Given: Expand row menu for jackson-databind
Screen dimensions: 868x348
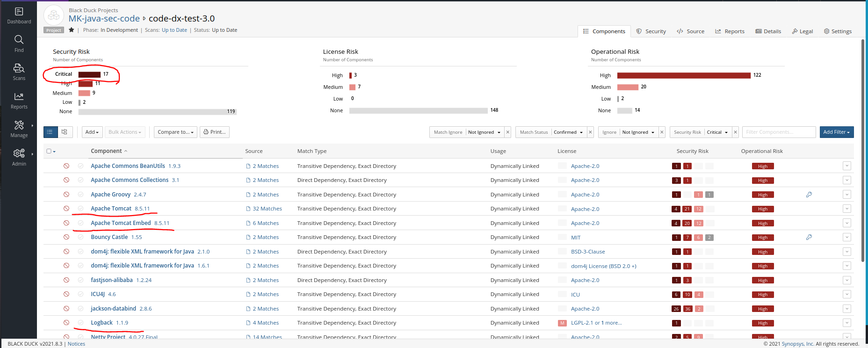Looking at the screenshot, I should click(846, 309).
